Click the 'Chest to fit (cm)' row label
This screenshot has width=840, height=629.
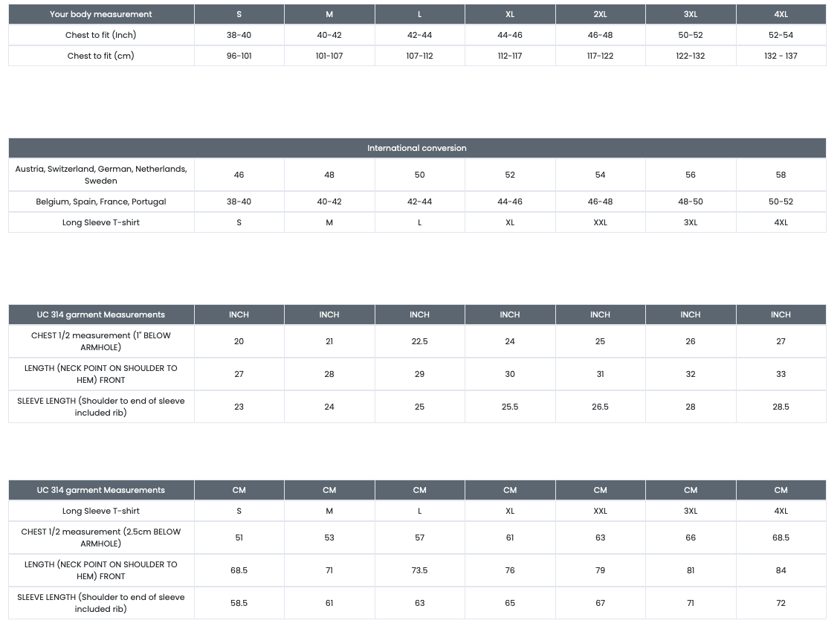[x=101, y=56]
